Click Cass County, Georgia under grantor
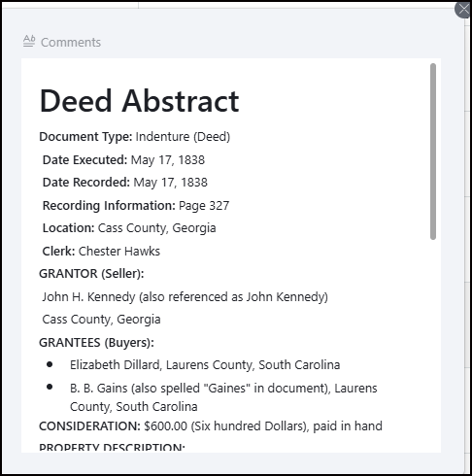This screenshot has height=476, width=472. pyautogui.click(x=101, y=320)
